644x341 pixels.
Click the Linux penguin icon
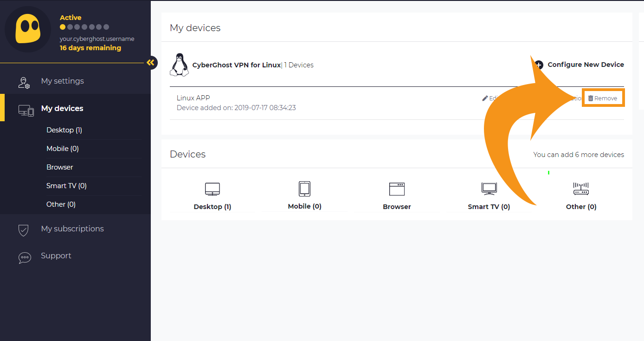coord(179,65)
